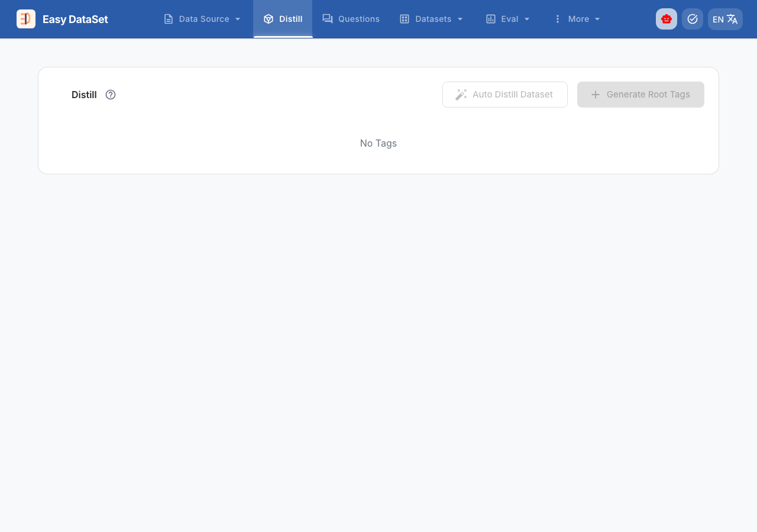The image size is (757, 532).
Task: Click the magic wand icon
Action: (x=461, y=95)
